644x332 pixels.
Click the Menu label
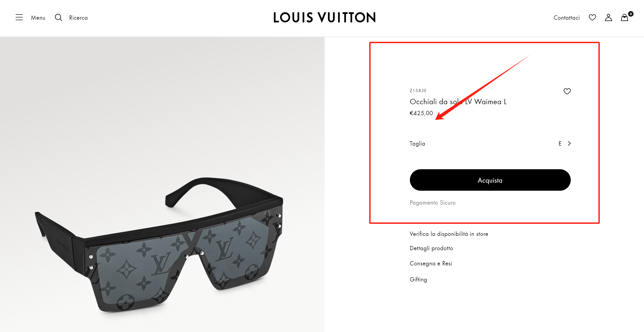[x=38, y=18]
